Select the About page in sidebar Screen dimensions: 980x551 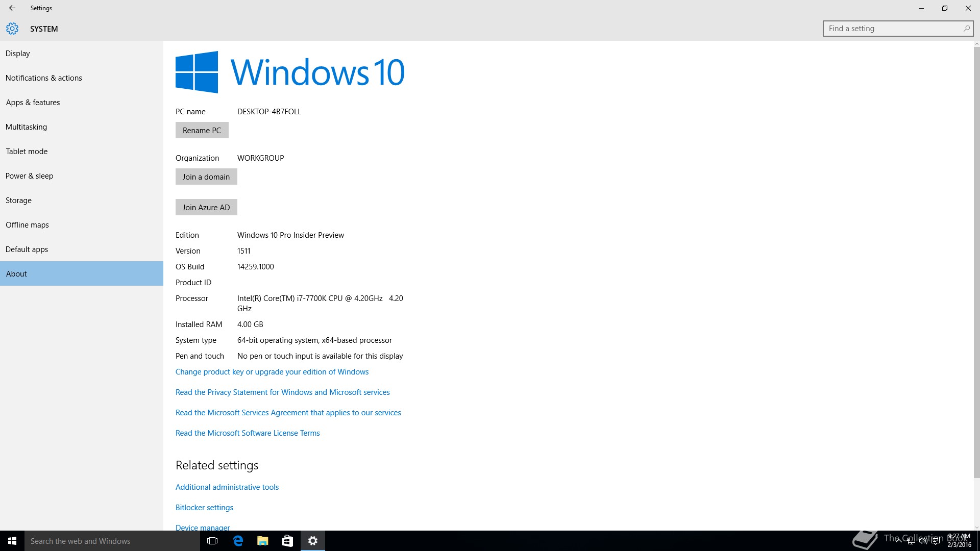click(82, 273)
